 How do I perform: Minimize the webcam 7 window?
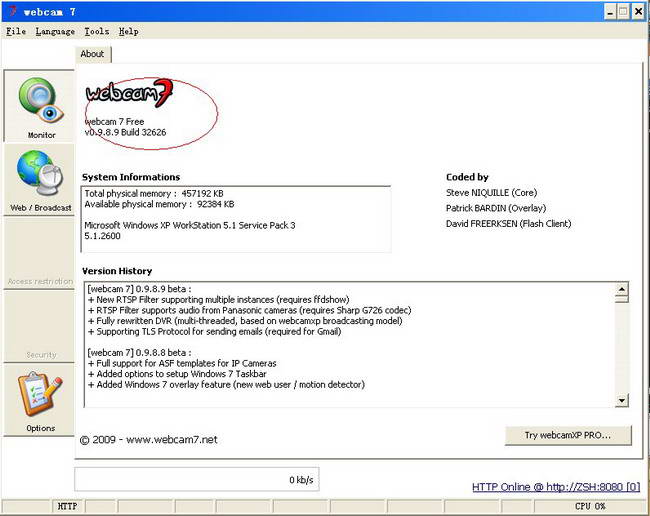610,12
